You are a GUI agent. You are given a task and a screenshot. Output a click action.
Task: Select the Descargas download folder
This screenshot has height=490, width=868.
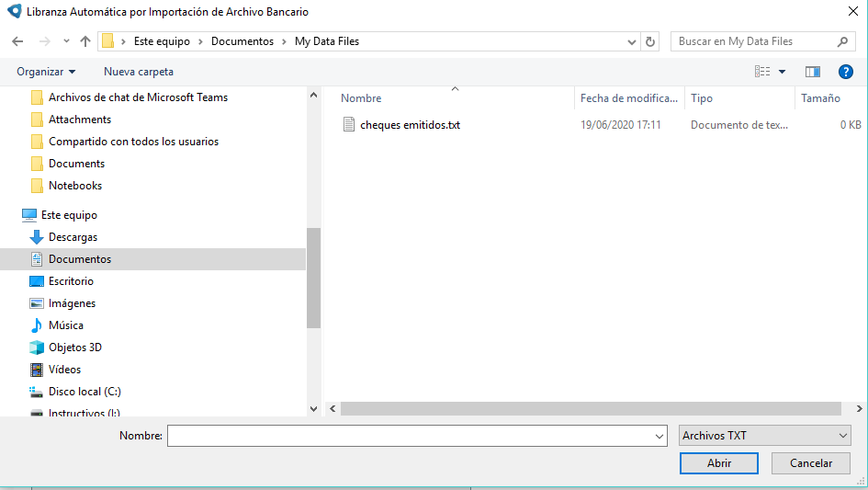pos(73,237)
